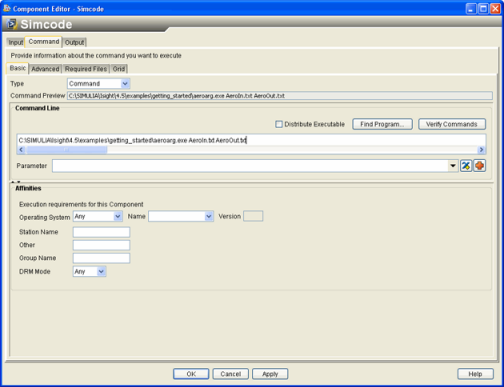Click the Parameter input field
This screenshot has width=504, height=387.
click(x=250, y=166)
